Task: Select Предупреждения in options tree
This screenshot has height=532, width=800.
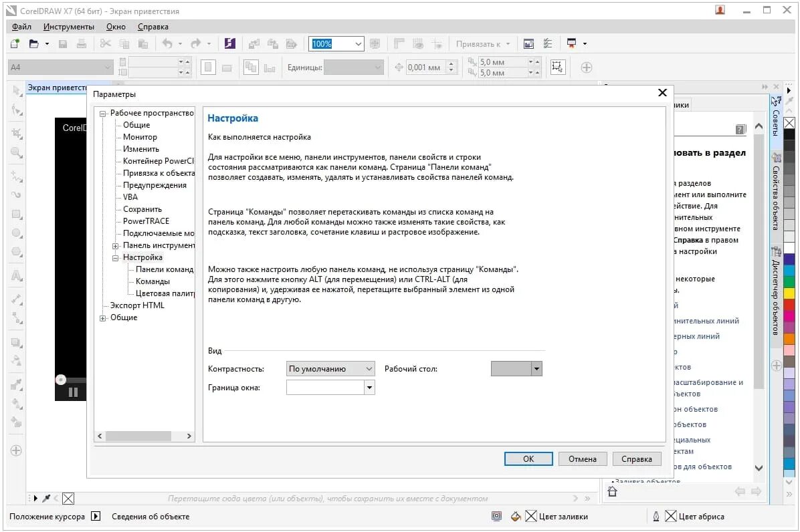Action: click(155, 185)
